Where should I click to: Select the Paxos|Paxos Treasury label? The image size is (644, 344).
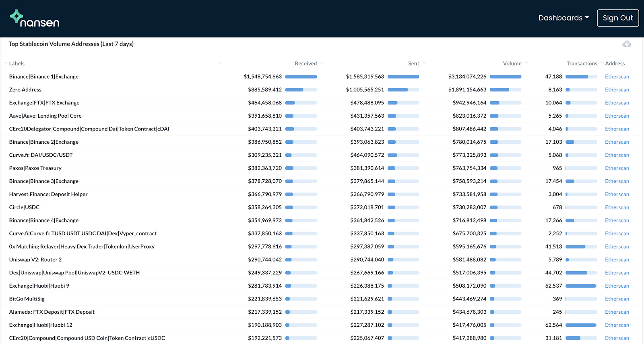pos(35,168)
